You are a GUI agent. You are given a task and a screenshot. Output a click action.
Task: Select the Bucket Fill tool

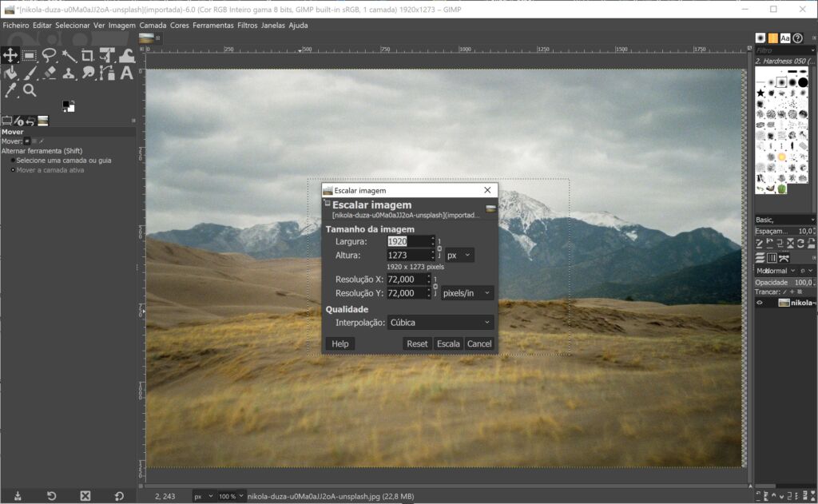(x=10, y=73)
